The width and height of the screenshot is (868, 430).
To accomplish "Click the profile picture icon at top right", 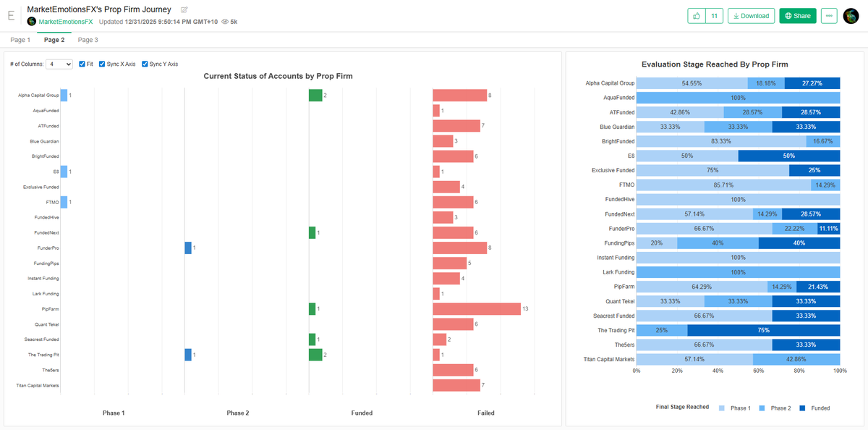I will 851,15.
